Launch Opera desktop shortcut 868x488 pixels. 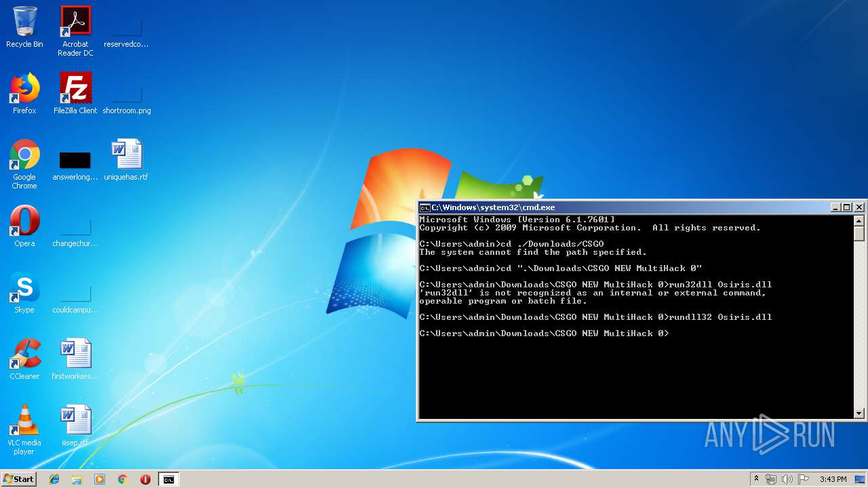click(x=24, y=226)
